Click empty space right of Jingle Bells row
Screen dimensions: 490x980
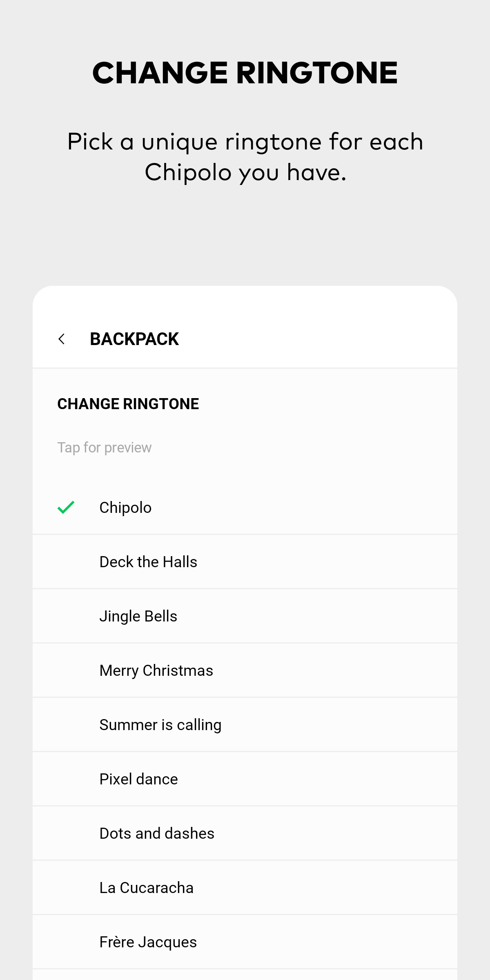click(x=347, y=616)
